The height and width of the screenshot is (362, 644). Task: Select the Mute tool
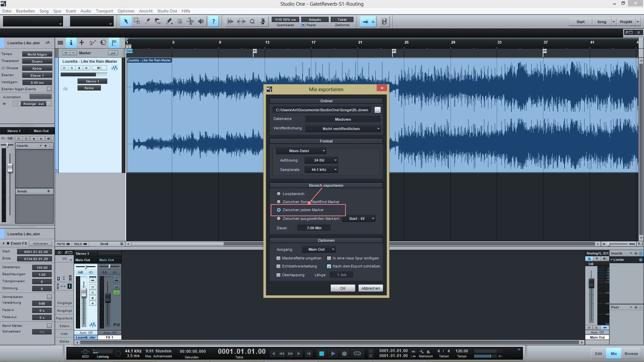pyautogui.click(x=179, y=21)
